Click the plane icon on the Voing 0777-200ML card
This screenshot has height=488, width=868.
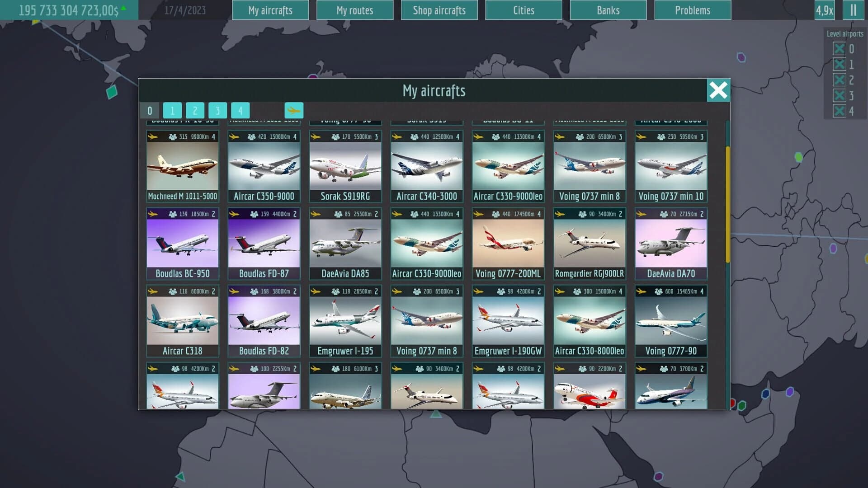[478, 214]
